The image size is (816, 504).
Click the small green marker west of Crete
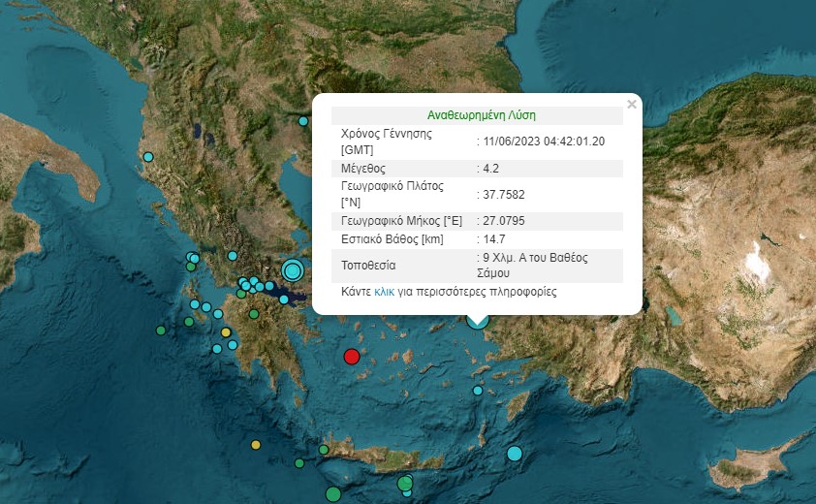pyautogui.click(x=299, y=463)
